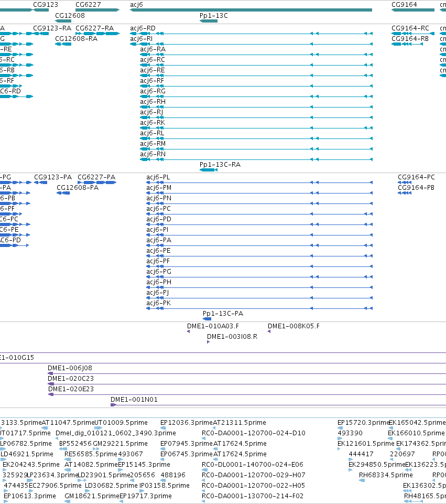
Task: Click the CG9164-RC transcript label
Action: point(410,28)
